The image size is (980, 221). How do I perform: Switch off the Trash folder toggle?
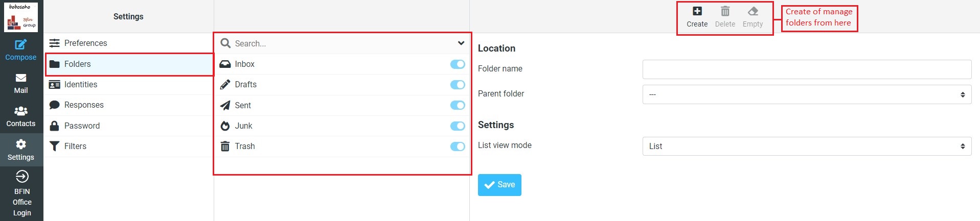point(458,146)
